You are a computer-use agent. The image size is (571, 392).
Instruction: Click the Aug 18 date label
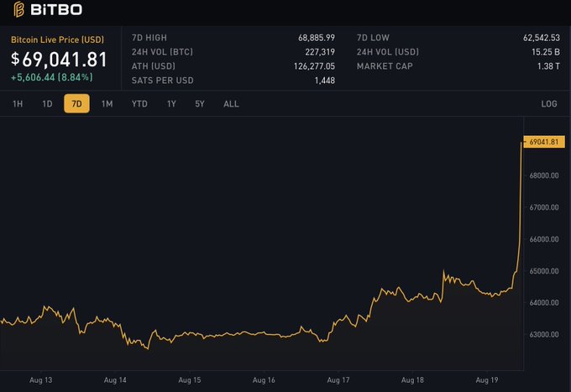(x=412, y=380)
